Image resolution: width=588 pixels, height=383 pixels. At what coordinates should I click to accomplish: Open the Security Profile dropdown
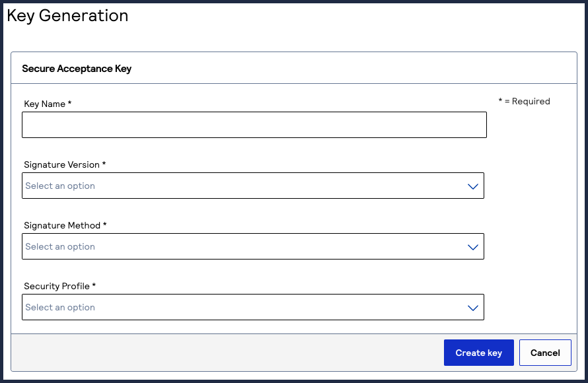tap(252, 308)
